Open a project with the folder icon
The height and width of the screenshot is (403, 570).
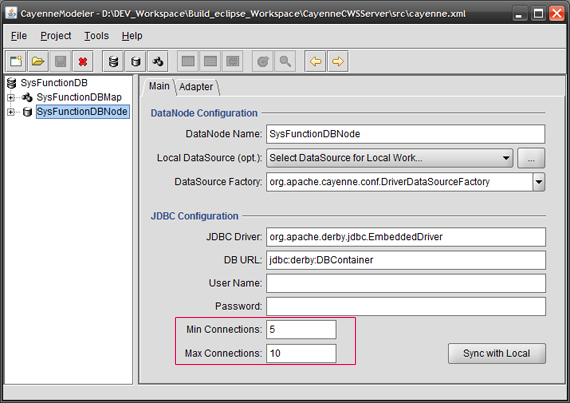point(38,61)
